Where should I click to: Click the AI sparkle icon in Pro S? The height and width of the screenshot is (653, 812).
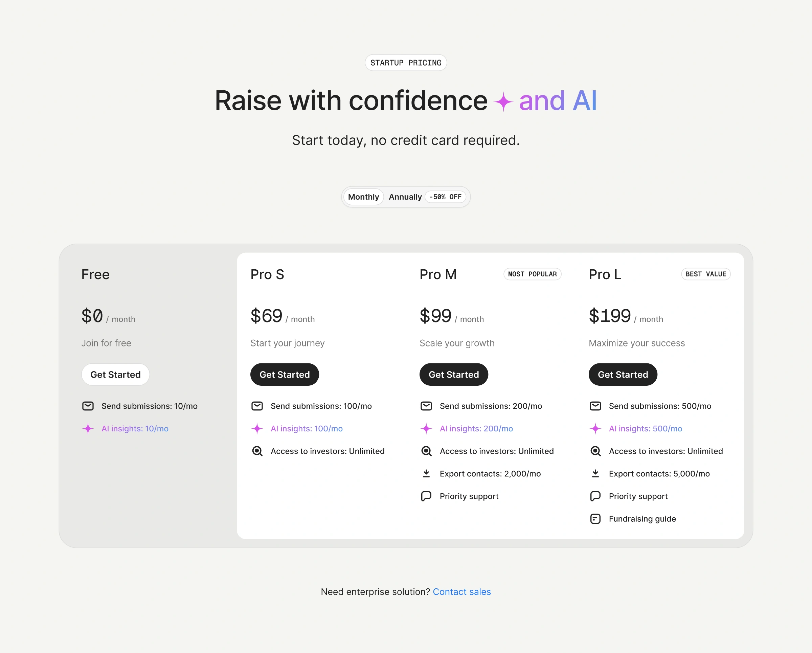pyautogui.click(x=257, y=429)
